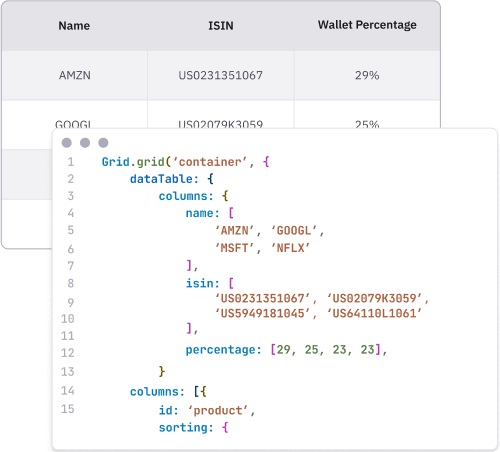Click the sorting property line

tap(193, 427)
